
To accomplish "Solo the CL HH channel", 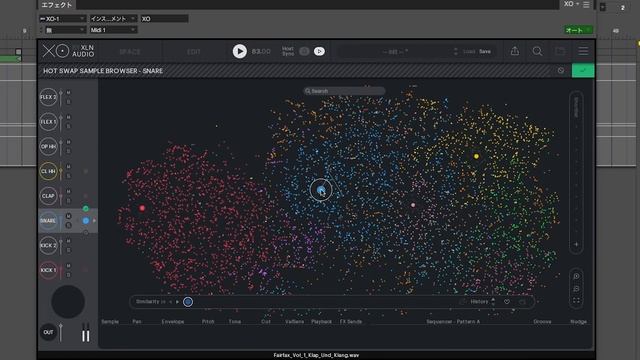I will (x=69, y=176).
